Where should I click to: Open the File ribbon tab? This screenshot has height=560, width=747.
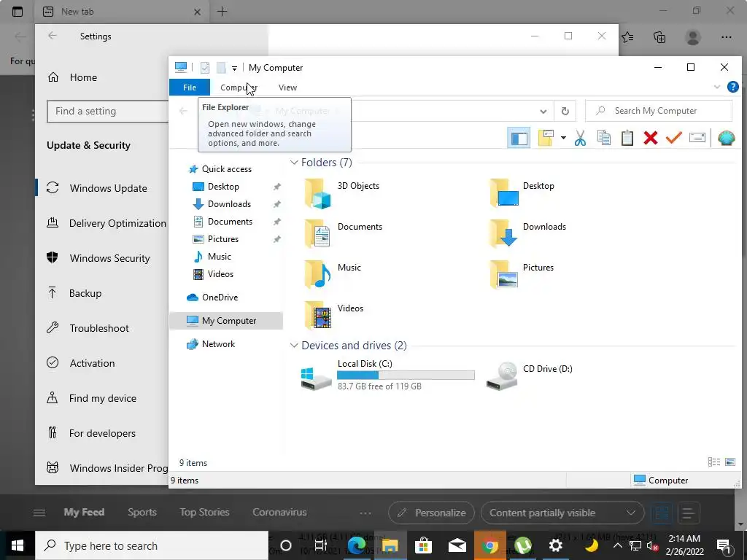190,87
